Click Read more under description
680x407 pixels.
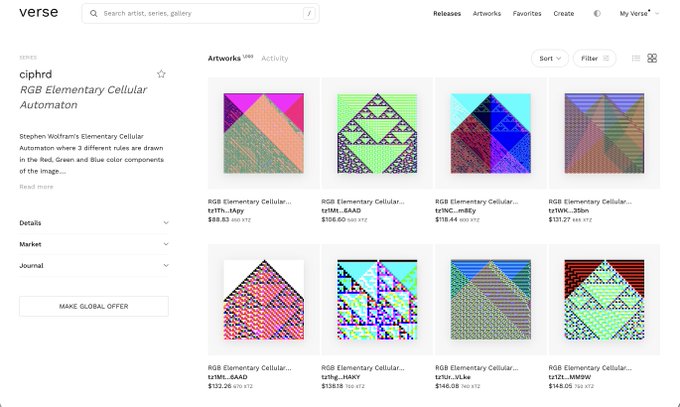coord(36,187)
